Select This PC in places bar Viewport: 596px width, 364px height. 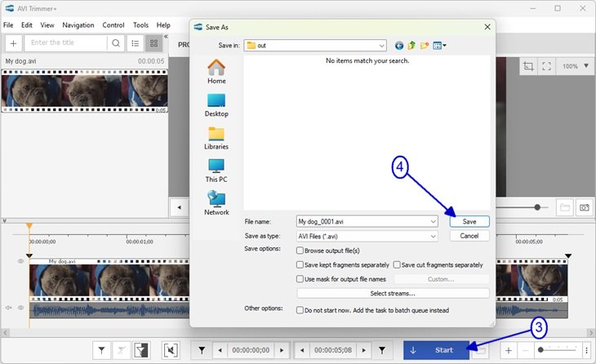216,171
